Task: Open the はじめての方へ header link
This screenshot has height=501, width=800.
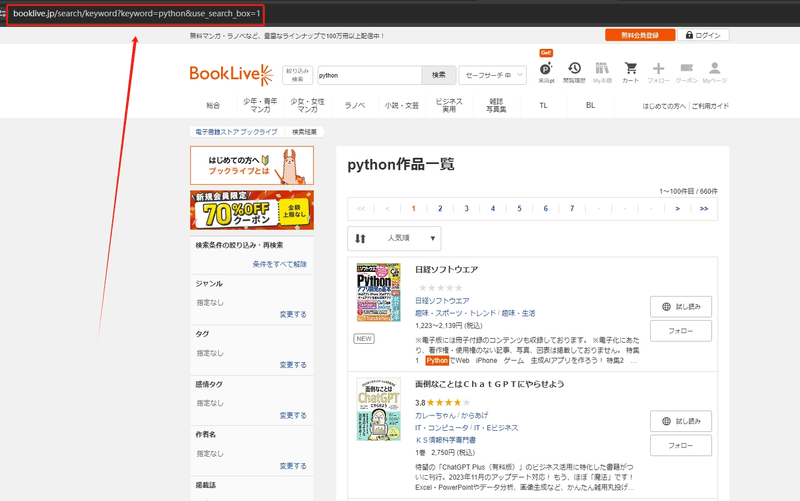Action: tap(664, 106)
